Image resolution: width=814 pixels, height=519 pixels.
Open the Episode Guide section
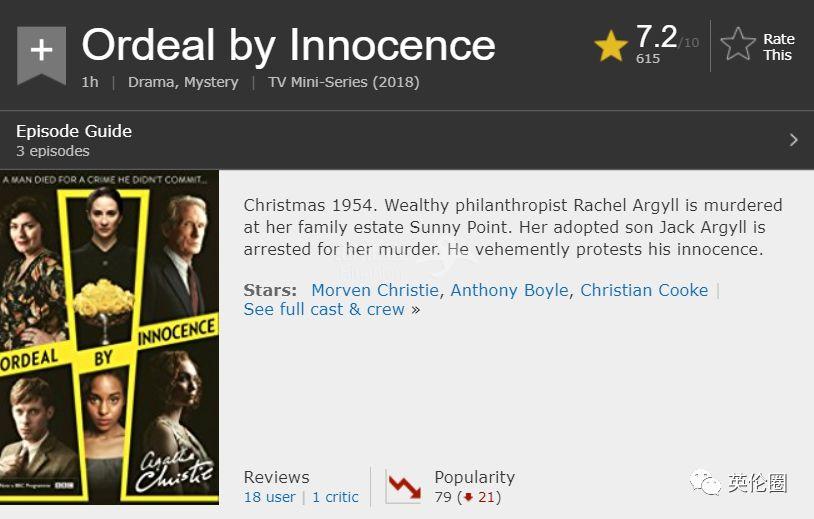(x=74, y=131)
